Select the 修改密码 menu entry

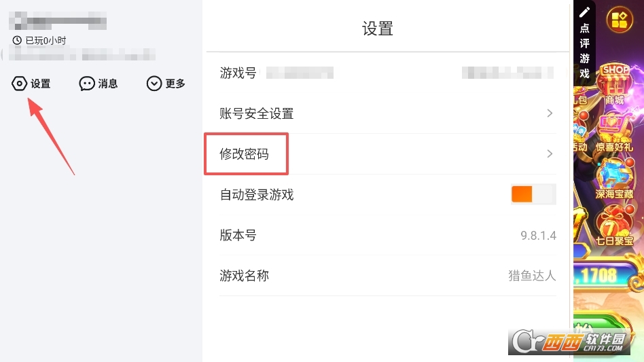pos(245,154)
